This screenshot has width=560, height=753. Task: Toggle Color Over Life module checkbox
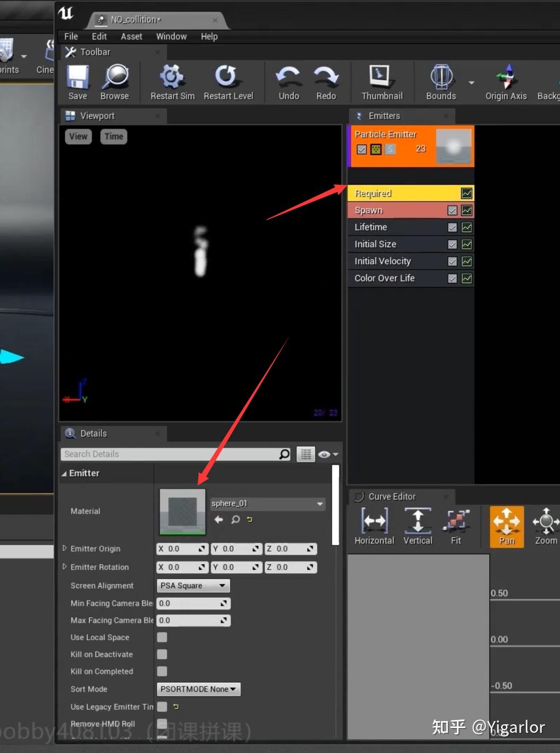tap(452, 279)
